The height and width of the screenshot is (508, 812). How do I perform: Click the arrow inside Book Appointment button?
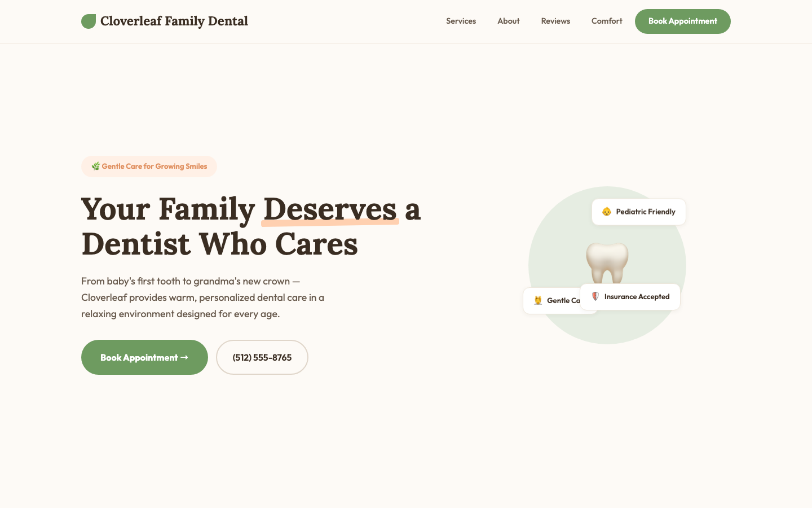pyautogui.click(x=184, y=357)
